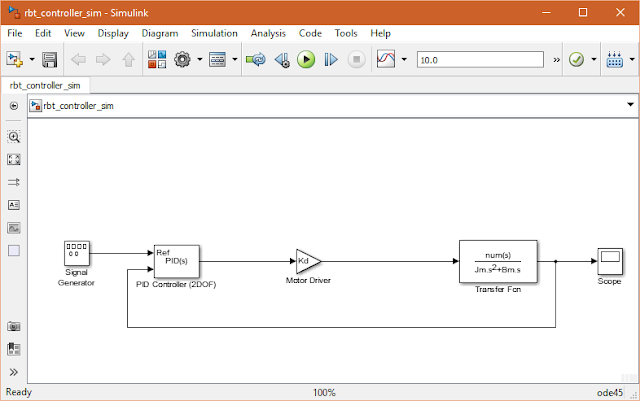Open the View menu
The image size is (640, 401).
74,33
